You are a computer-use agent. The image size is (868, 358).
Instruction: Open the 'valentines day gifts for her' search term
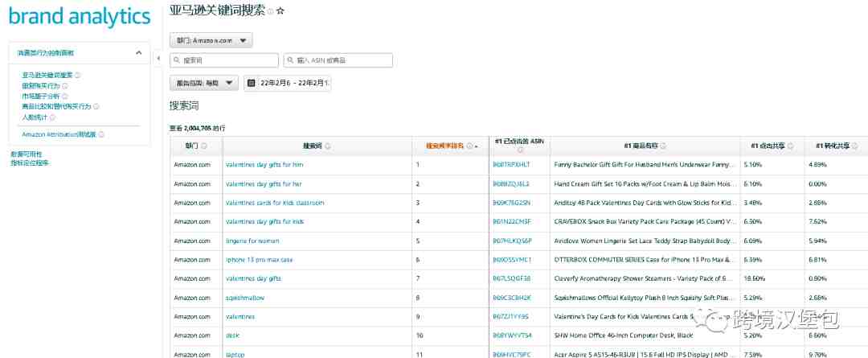point(264,184)
